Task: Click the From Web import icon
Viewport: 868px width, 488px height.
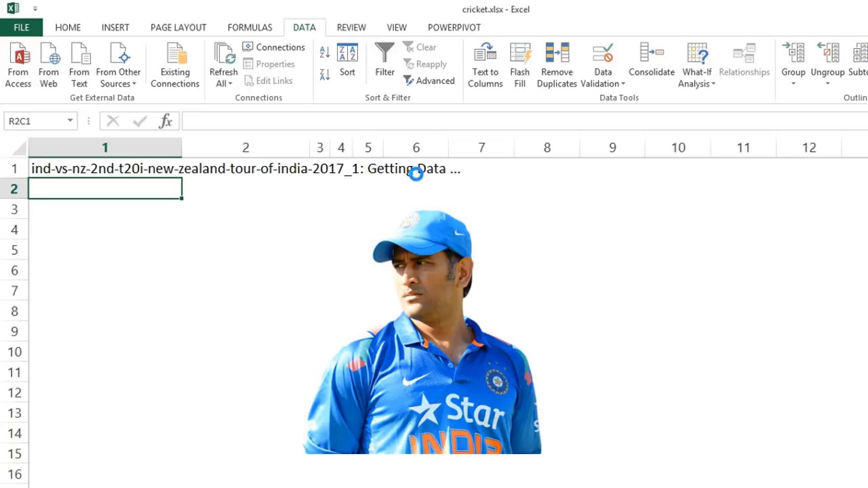Action: tap(49, 65)
